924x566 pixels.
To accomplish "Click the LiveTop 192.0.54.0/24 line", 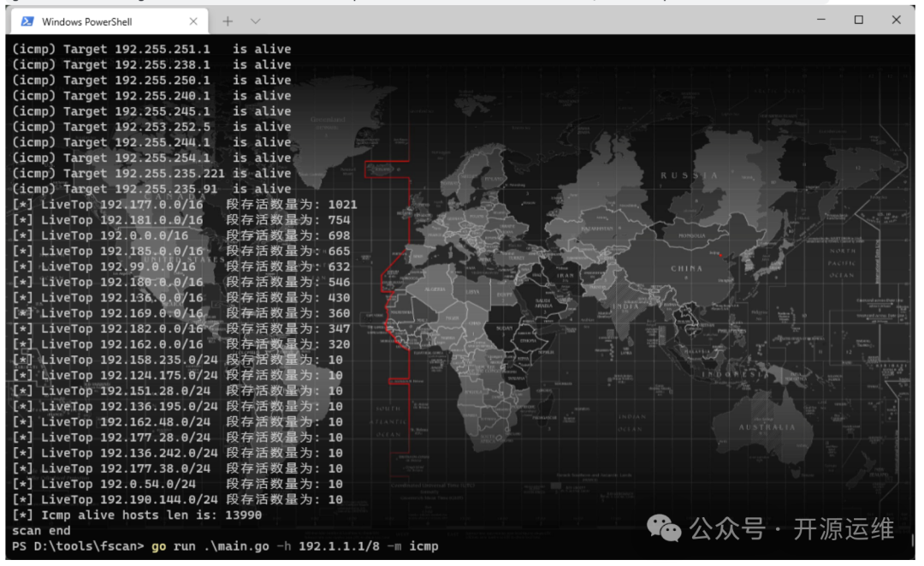I will click(177, 484).
